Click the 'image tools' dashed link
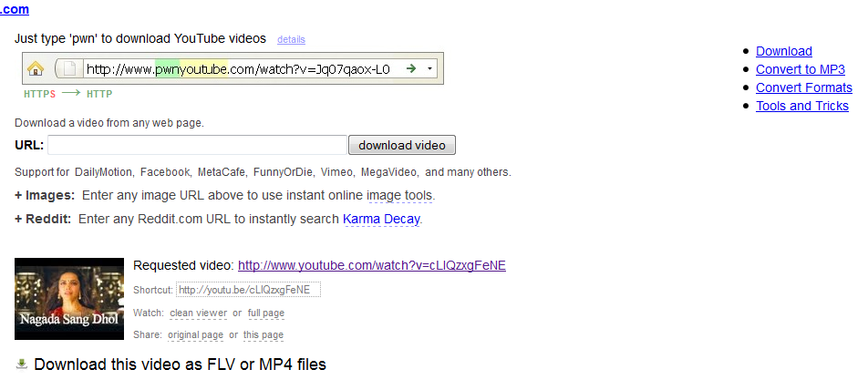The width and height of the screenshot is (868, 380). (399, 195)
